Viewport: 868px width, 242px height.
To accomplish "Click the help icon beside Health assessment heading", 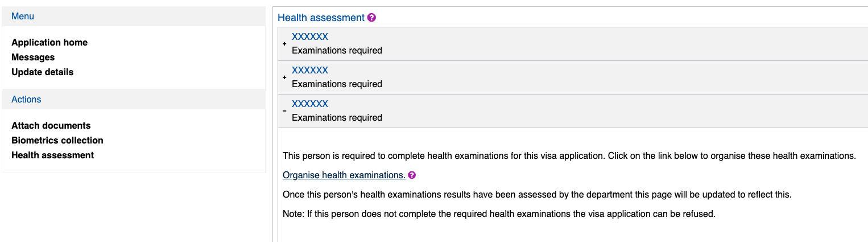I will [371, 18].
